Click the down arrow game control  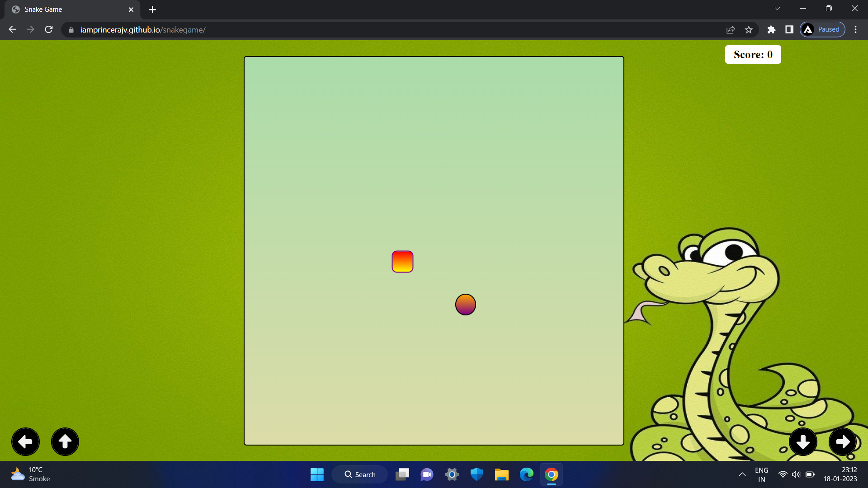(803, 441)
